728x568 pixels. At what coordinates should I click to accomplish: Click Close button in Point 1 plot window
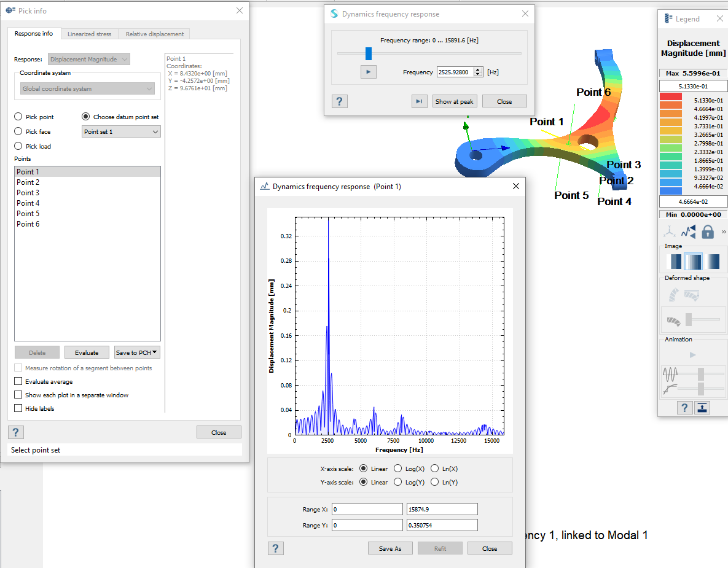tap(490, 548)
